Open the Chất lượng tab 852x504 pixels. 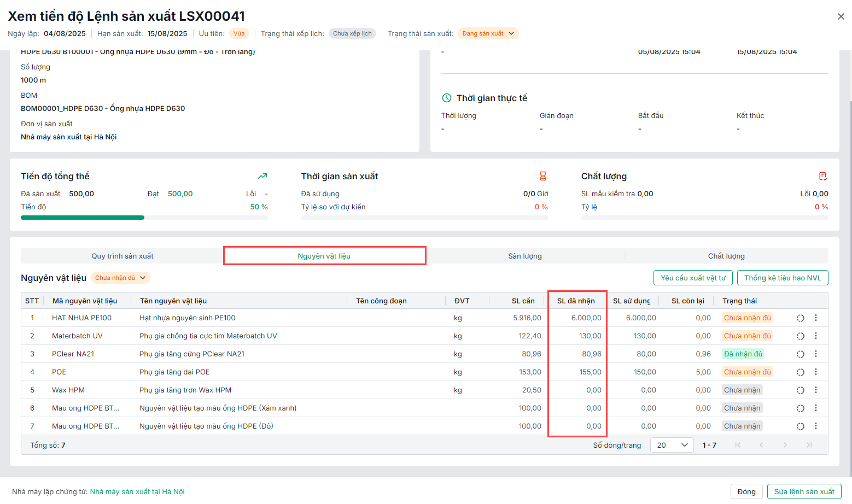coord(726,256)
